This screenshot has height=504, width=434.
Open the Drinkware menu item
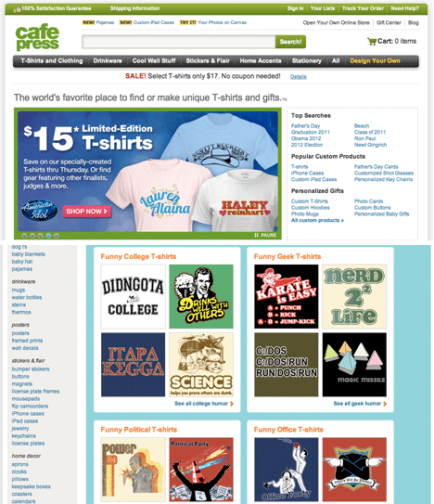(108, 60)
